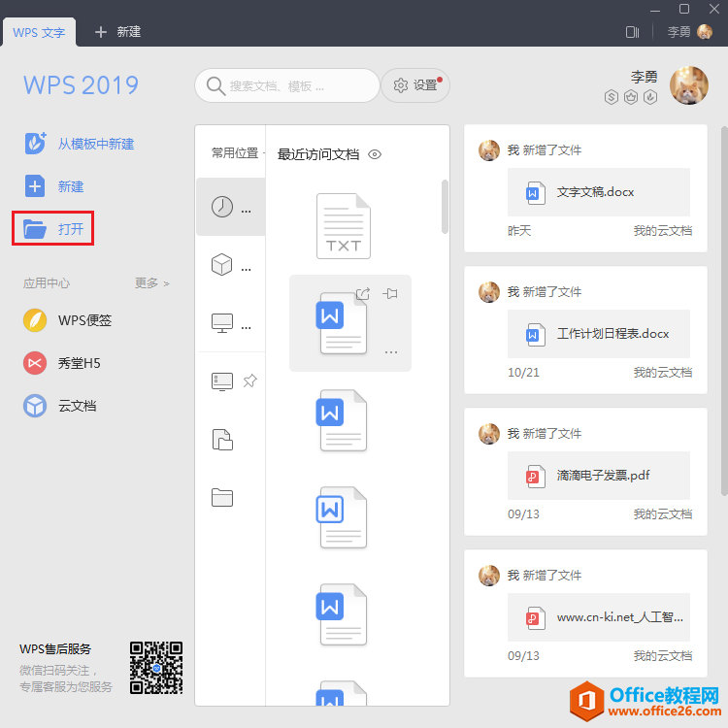Open the WPS便签 note app
This screenshot has height=728, width=728.
[68, 320]
